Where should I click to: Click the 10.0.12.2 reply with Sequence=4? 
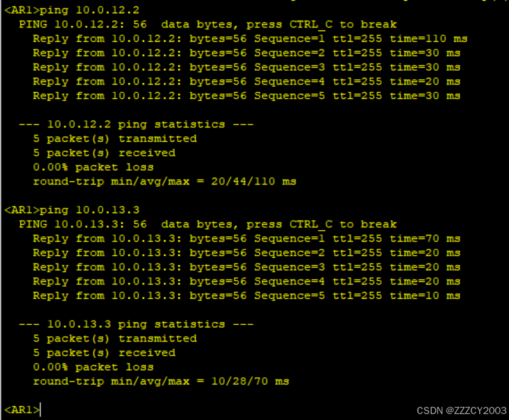[246, 82]
